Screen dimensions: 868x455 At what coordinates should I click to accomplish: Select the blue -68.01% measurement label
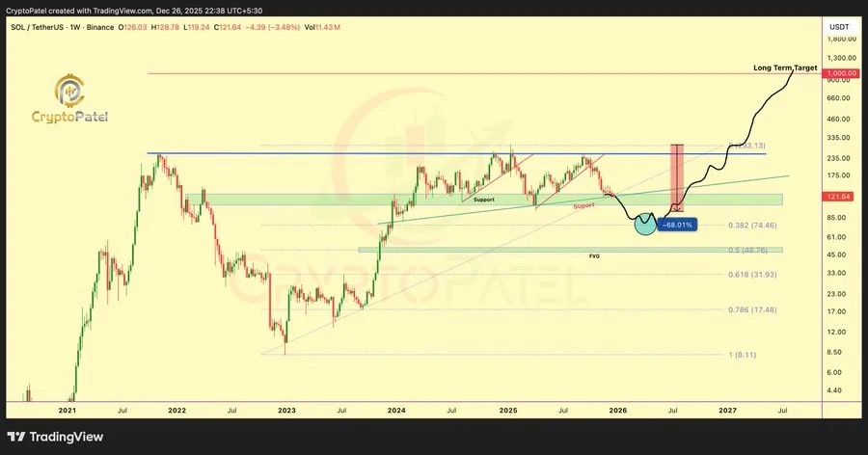(x=676, y=226)
